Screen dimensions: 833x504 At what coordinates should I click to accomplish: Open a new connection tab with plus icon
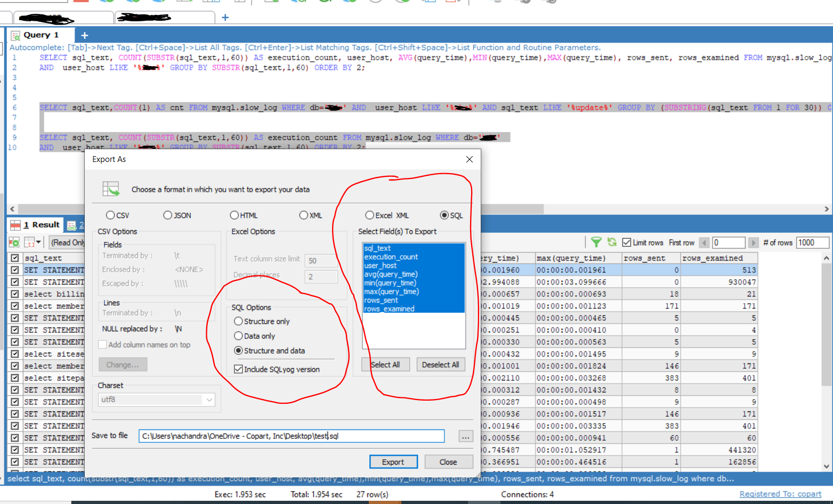[x=225, y=18]
